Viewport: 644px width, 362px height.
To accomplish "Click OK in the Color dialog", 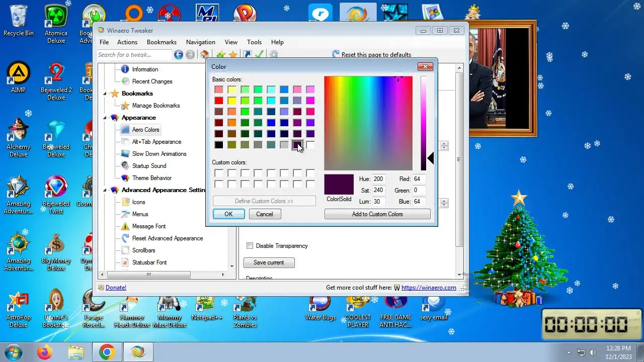I will click(x=228, y=214).
